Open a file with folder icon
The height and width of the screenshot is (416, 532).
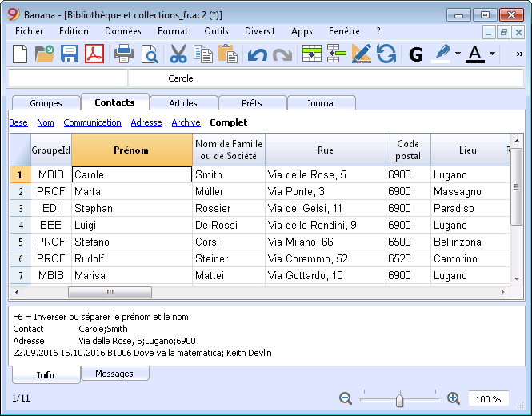(45, 54)
